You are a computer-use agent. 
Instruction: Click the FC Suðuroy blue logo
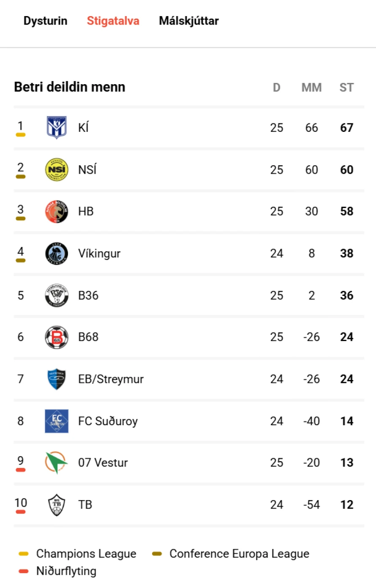(x=57, y=421)
